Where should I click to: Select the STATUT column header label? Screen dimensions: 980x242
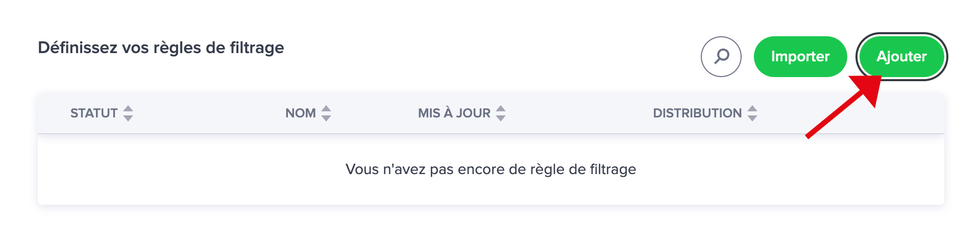click(94, 113)
